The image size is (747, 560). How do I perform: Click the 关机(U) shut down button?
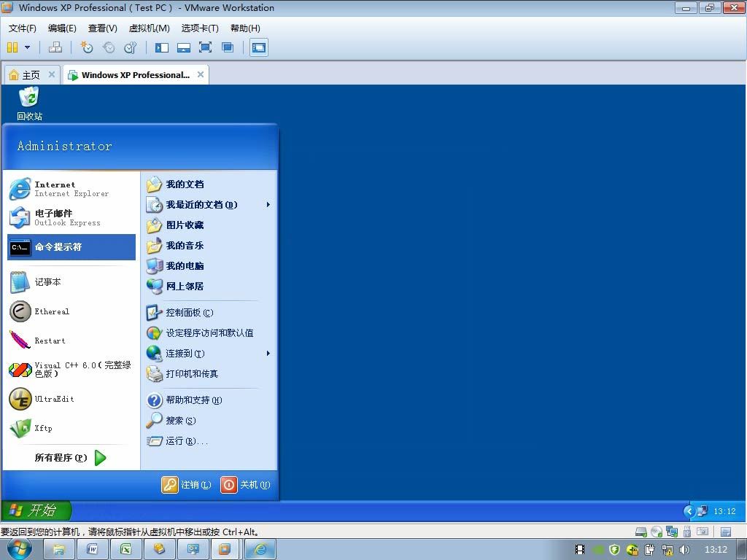[x=245, y=485]
